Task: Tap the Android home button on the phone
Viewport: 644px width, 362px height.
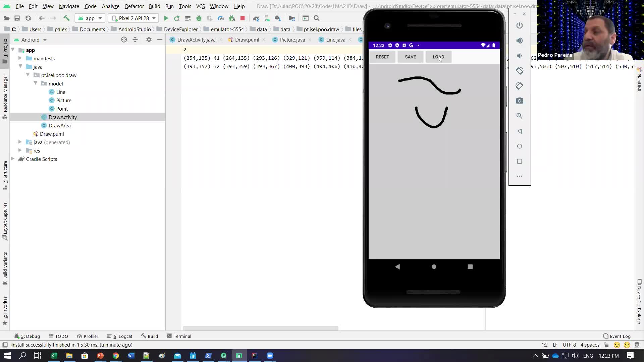Action: 434,267
